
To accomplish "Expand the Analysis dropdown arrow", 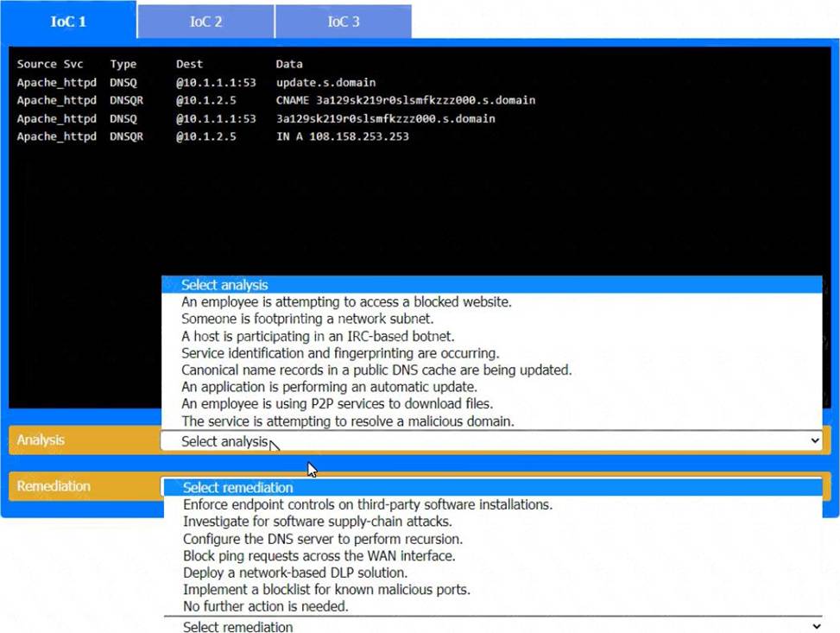I will coord(814,441).
